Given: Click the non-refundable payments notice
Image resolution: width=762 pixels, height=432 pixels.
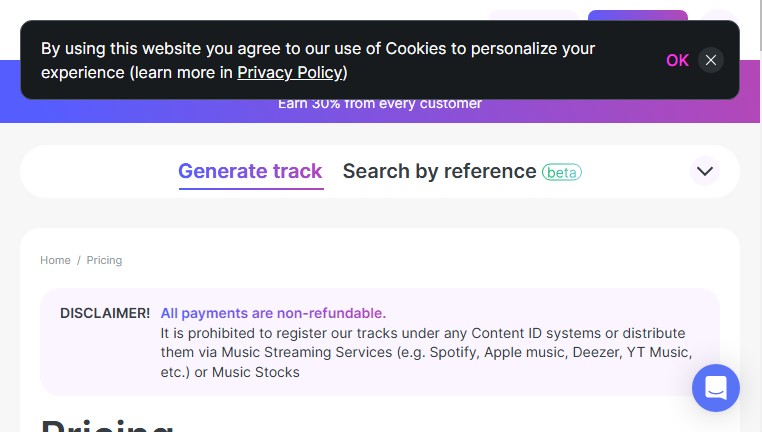Looking at the screenshot, I should tap(273, 313).
